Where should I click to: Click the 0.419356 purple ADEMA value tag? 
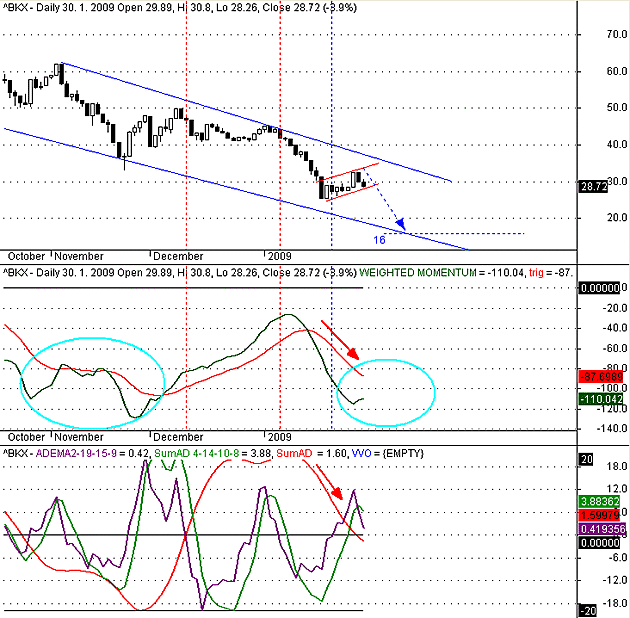602,529
